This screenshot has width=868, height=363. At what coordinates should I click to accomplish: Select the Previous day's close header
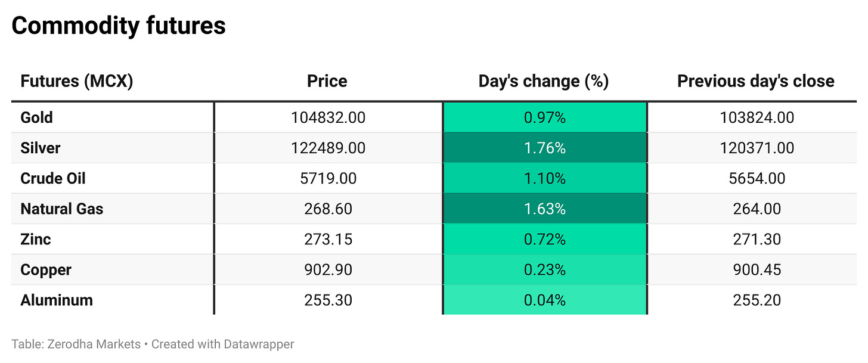755,81
